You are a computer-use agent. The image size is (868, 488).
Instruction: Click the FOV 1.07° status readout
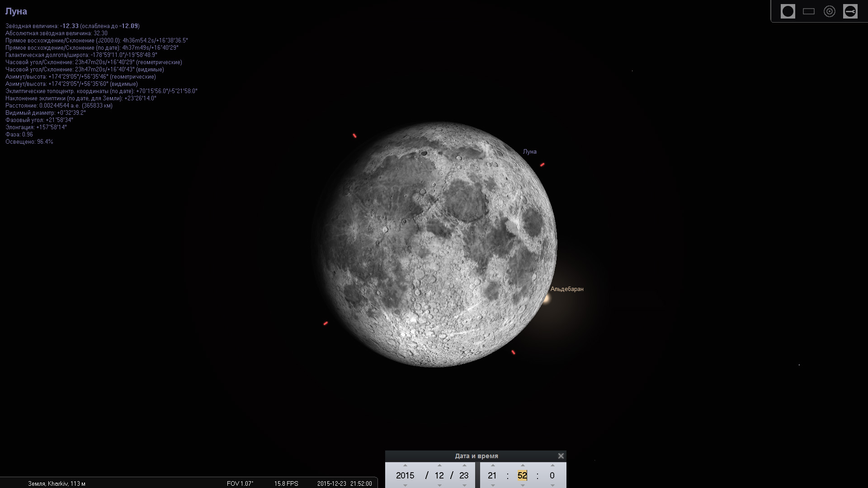[x=240, y=483]
